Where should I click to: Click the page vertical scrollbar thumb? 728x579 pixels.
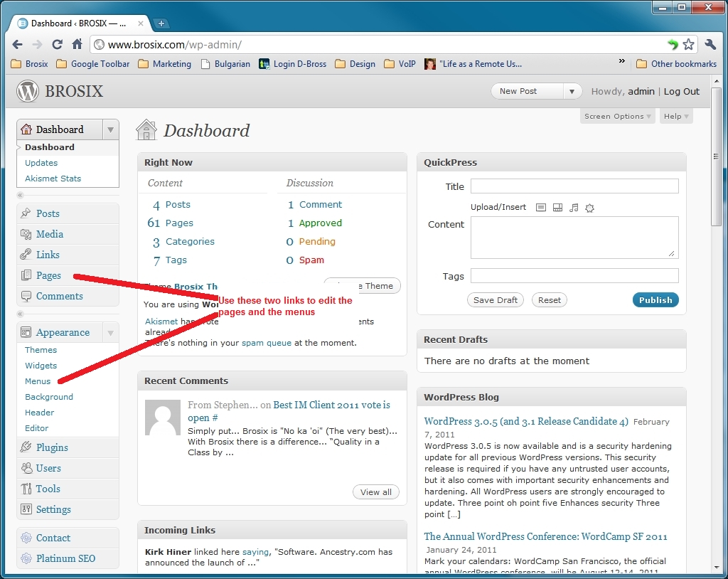(717, 156)
